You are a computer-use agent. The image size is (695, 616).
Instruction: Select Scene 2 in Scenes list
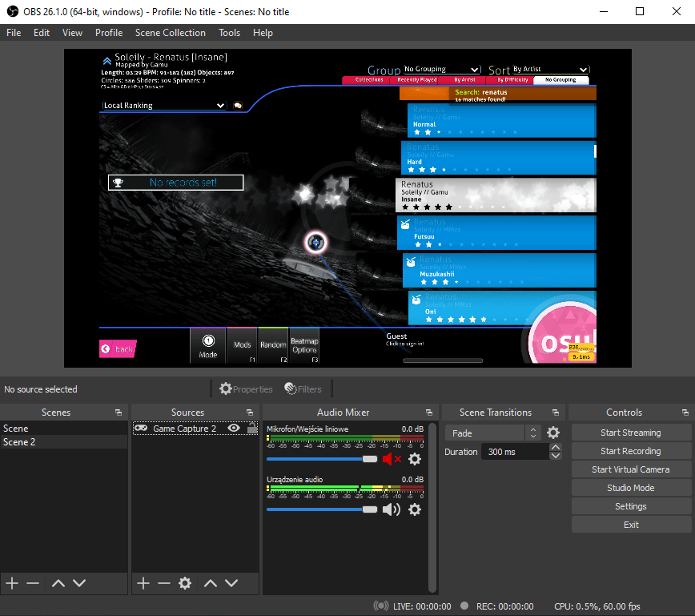coord(64,442)
